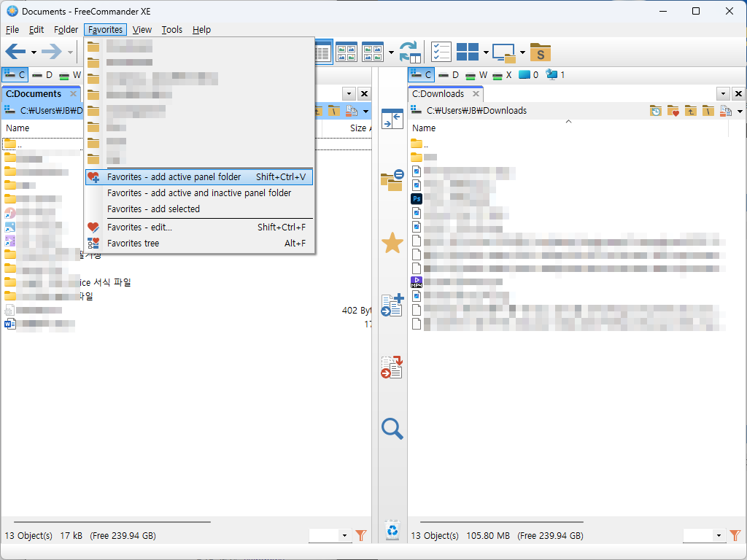The height and width of the screenshot is (560, 747).
Task: Go to root folder in right panel
Action: pyautogui.click(x=708, y=111)
